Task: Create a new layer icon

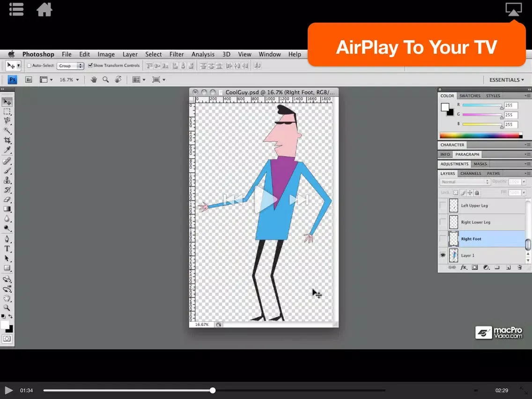Action: coord(508,267)
